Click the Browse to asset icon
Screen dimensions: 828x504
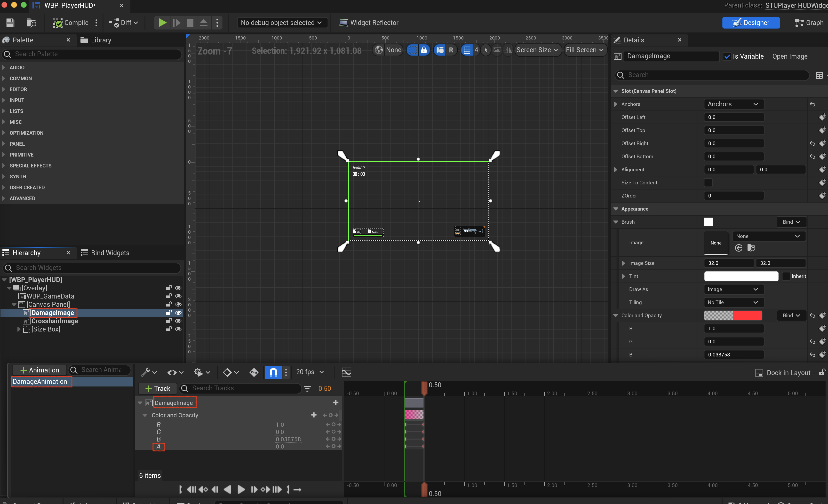point(31,23)
